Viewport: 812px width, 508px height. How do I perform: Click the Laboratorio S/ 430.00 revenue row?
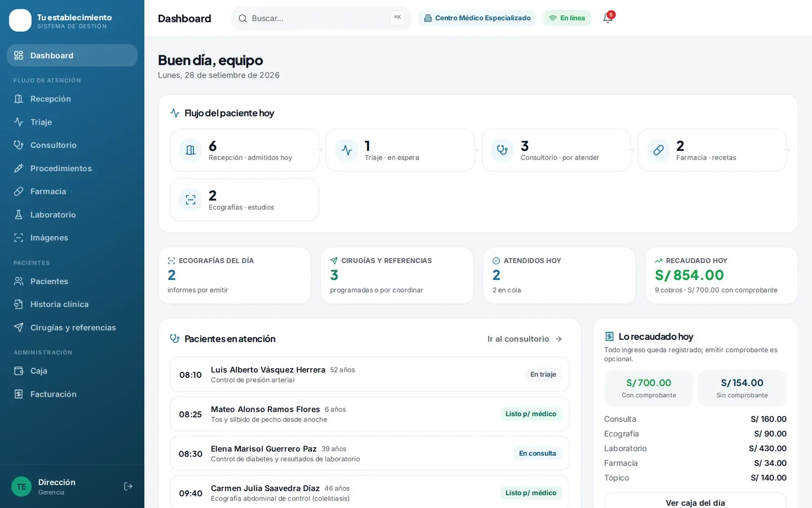(x=695, y=449)
